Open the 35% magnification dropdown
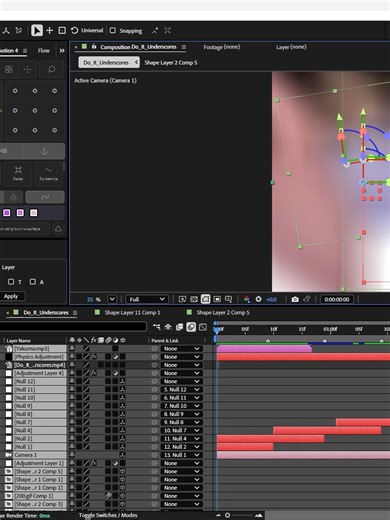Viewport: 390px width, 520px height. [x=112, y=299]
